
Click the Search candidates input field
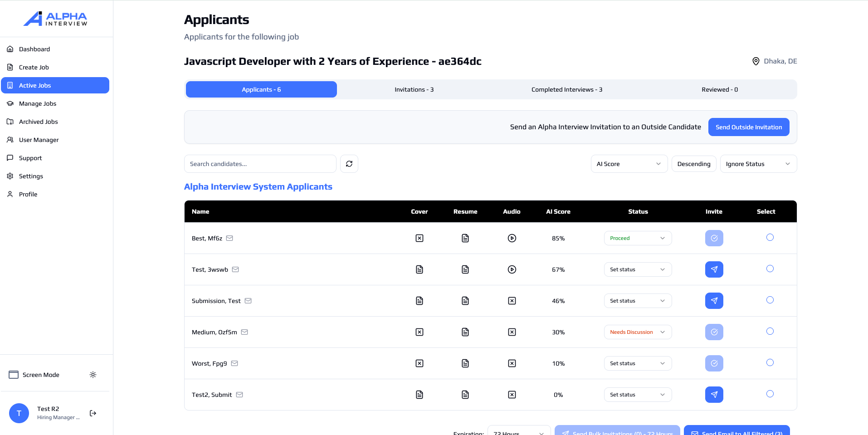[260, 164]
